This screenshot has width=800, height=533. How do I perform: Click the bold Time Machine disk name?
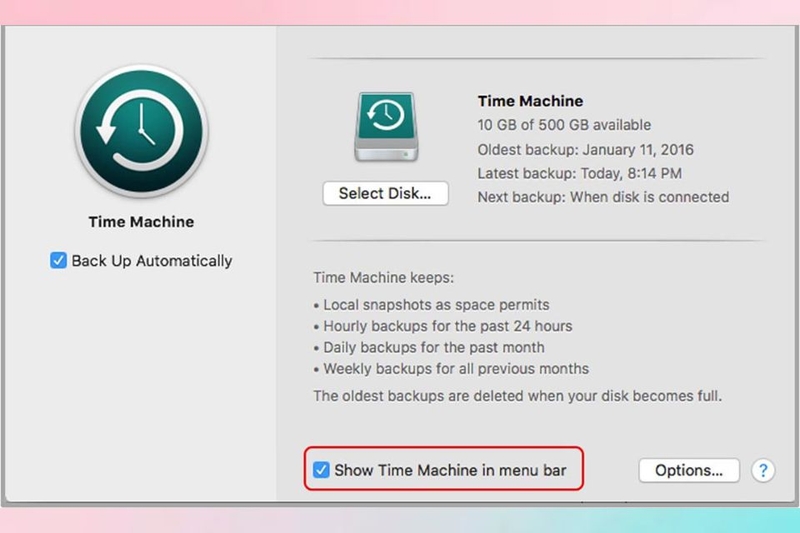point(530,101)
